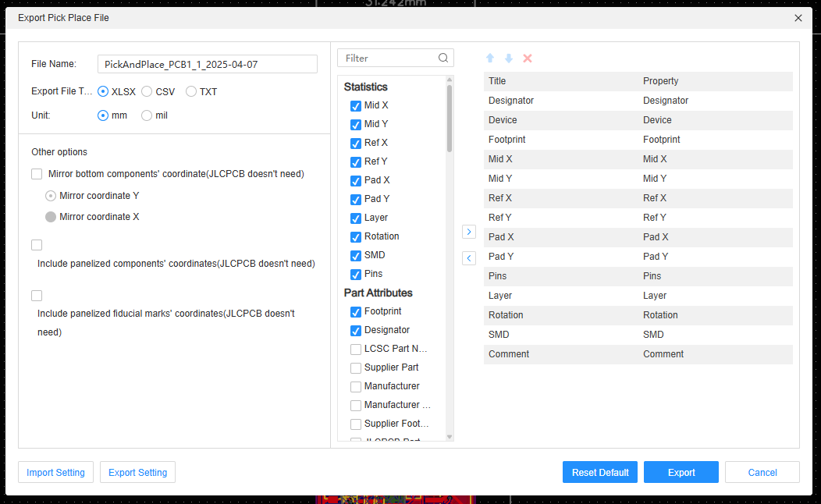821x504 pixels.
Task: Click the move down arrow icon
Action: point(508,58)
